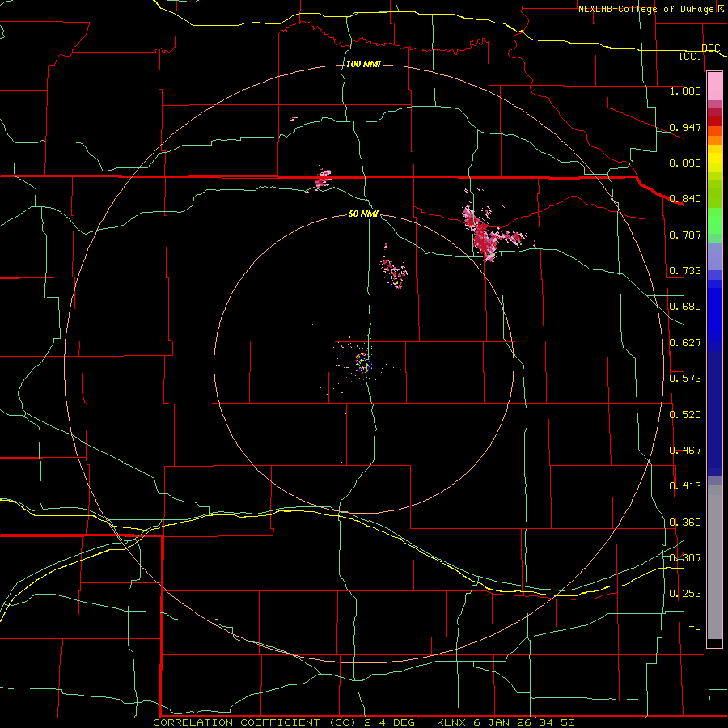Image resolution: width=728 pixels, height=728 pixels.
Task: Click the 0.573 legend value
Action: pyautogui.click(x=685, y=379)
